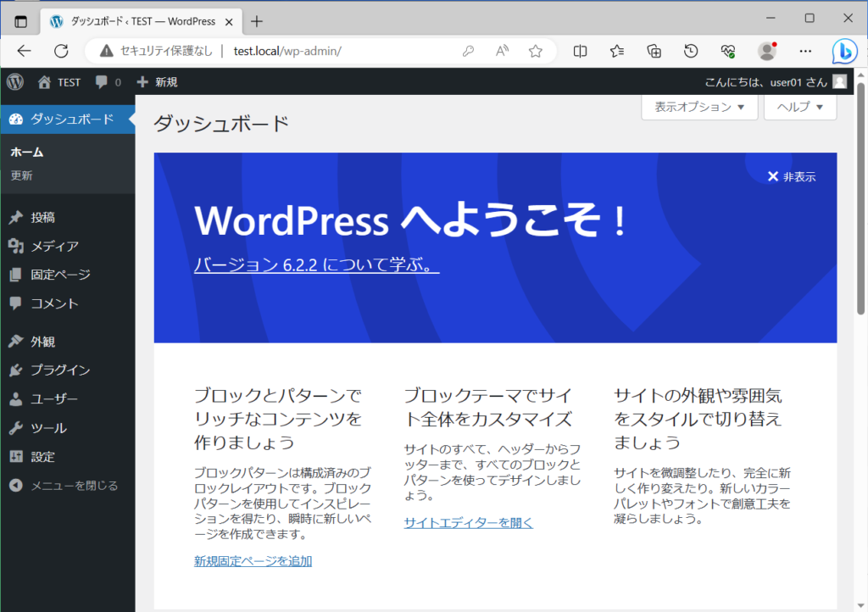Viewport: 868px width, 612px height.
Task: Open the password key icon in address bar
Action: 468,51
